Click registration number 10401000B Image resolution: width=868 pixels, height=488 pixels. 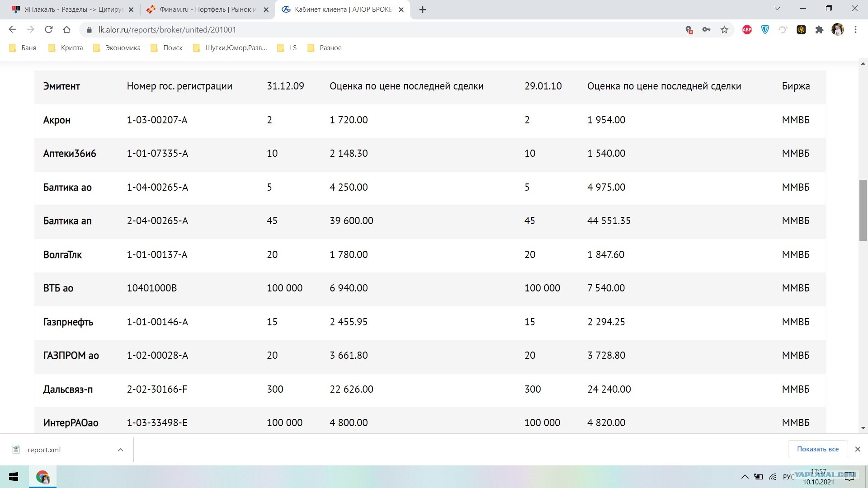[x=152, y=288]
